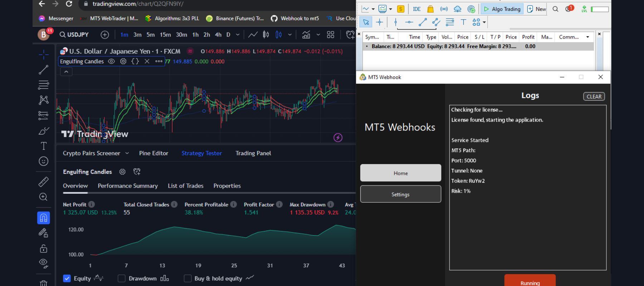This screenshot has height=286, width=644.
Task: Select the trend line drawing tool
Action: (x=44, y=70)
